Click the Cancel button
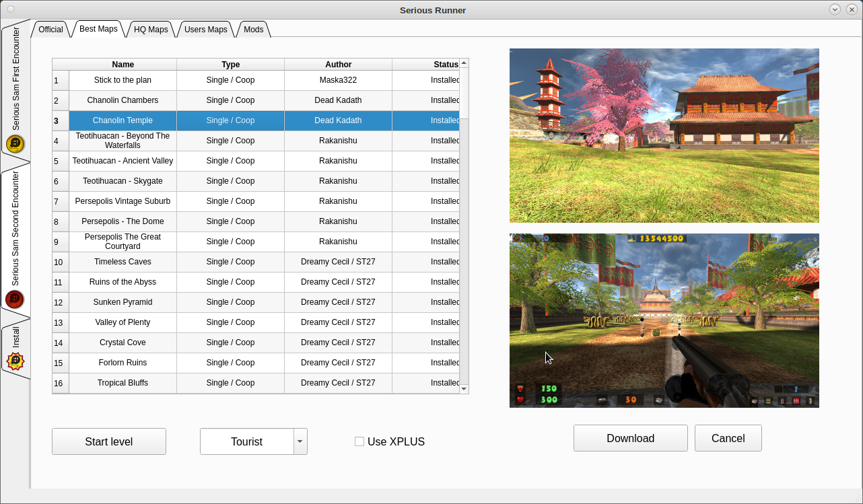Viewport: 863px width, 504px height. [728, 438]
